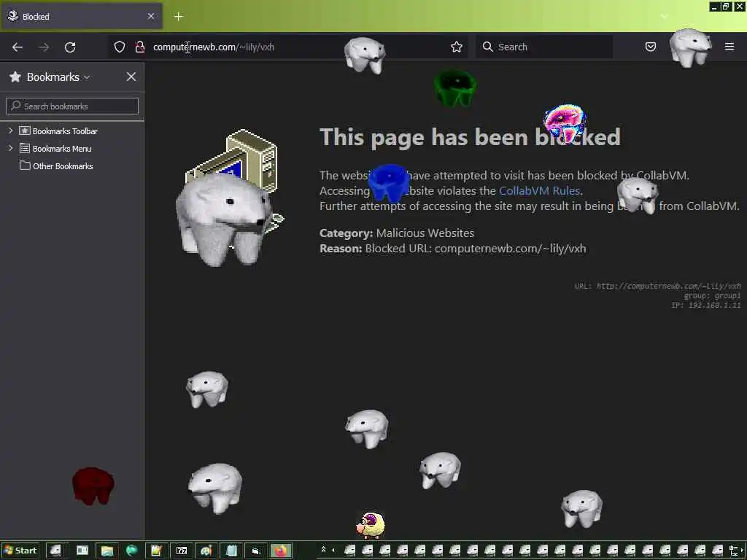Open the Bookmarks sidebar switcher dropdown
This screenshot has width=747, height=560.
click(58, 77)
